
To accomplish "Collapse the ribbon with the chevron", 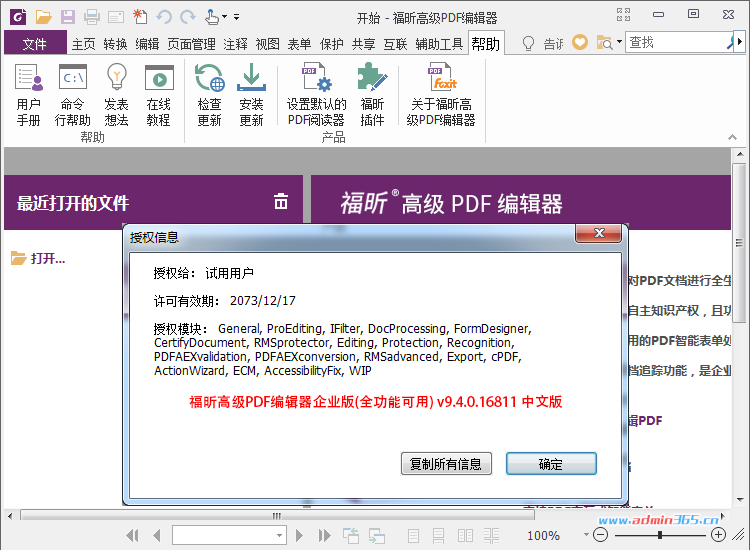I will click(x=732, y=137).
